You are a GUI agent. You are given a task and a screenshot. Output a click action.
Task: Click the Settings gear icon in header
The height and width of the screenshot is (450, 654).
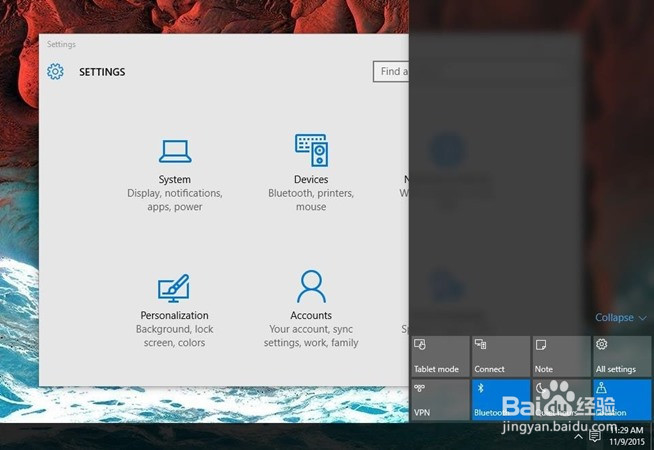pyautogui.click(x=55, y=72)
